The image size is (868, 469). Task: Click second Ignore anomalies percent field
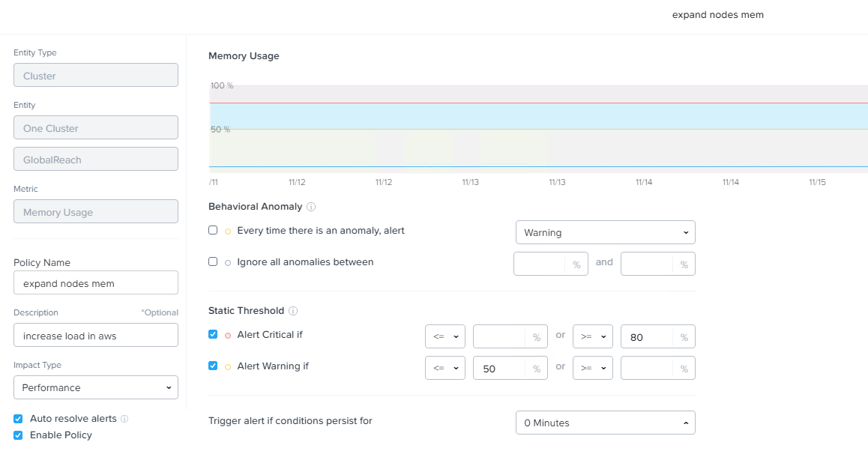[657, 264]
